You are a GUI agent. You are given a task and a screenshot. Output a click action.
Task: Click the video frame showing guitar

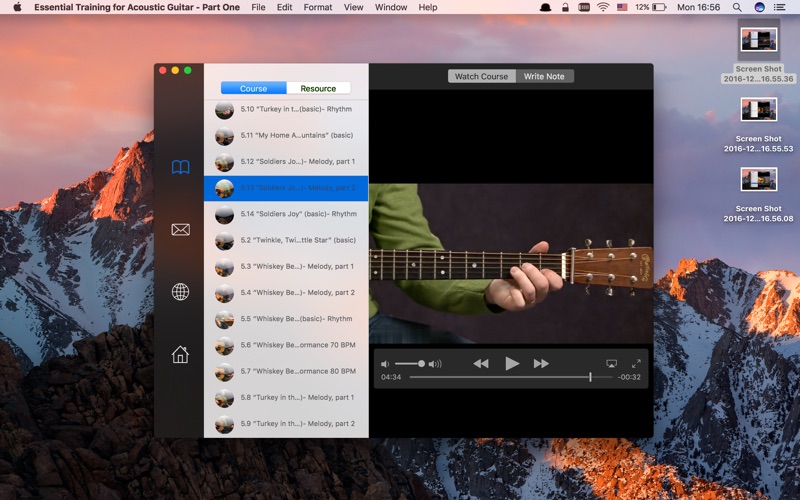click(x=511, y=263)
